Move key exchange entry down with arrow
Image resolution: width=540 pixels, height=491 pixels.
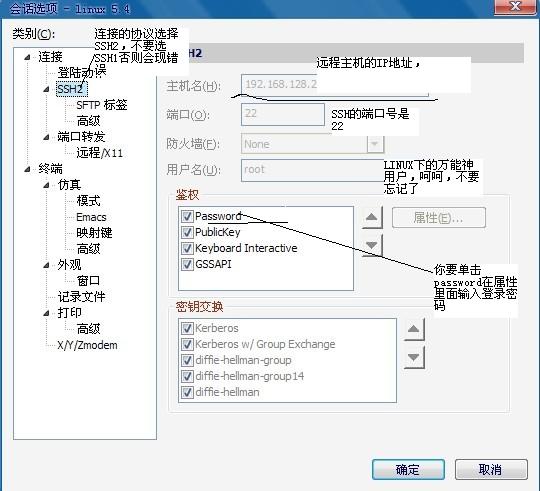[x=414, y=357]
